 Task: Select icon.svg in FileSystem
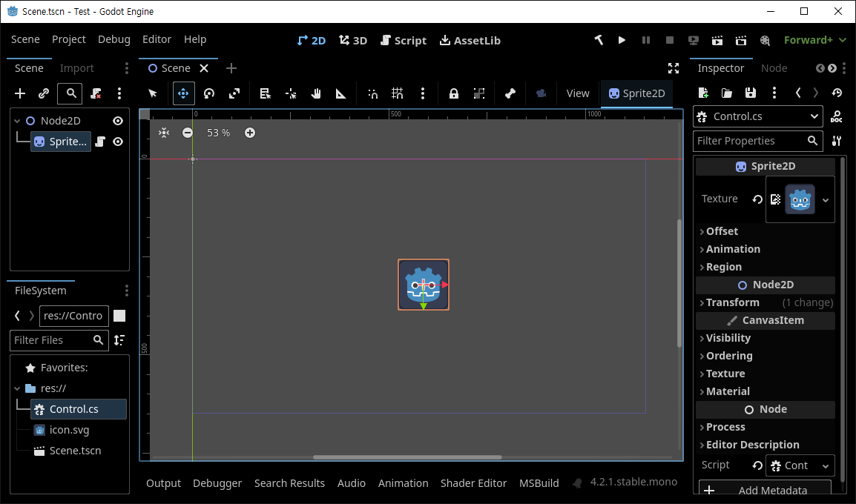click(x=69, y=430)
